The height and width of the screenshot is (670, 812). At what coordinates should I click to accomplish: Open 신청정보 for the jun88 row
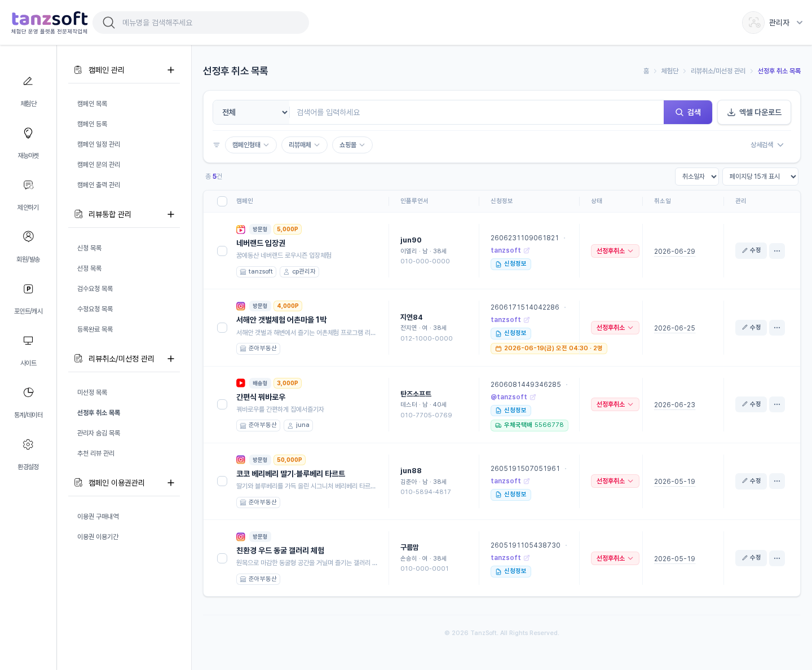click(511, 495)
